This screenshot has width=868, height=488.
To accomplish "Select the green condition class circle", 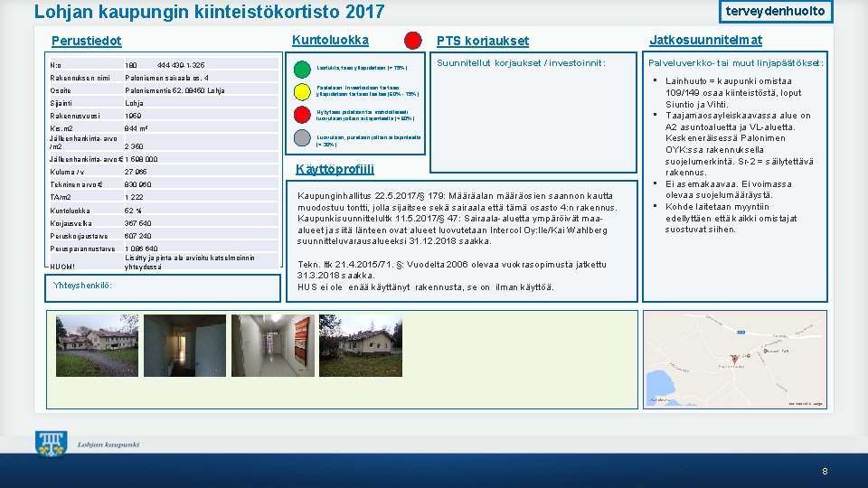I will [x=302, y=70].
